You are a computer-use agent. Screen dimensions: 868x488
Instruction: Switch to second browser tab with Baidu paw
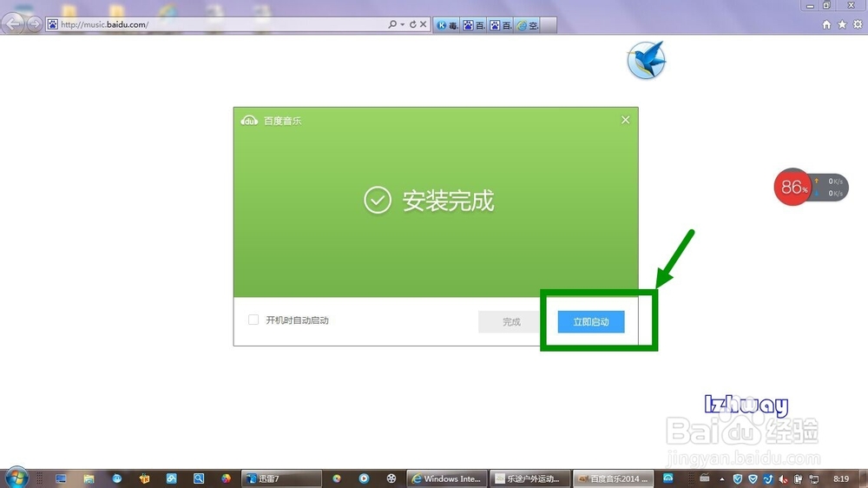[x=474, y=25]
